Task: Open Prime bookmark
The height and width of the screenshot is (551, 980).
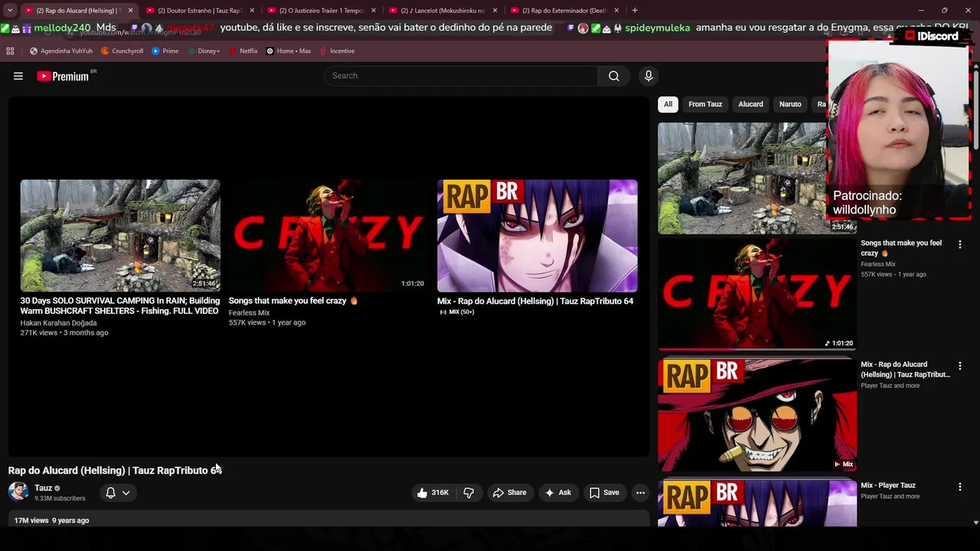Action: pyautogui.click(x=165, y=51)
